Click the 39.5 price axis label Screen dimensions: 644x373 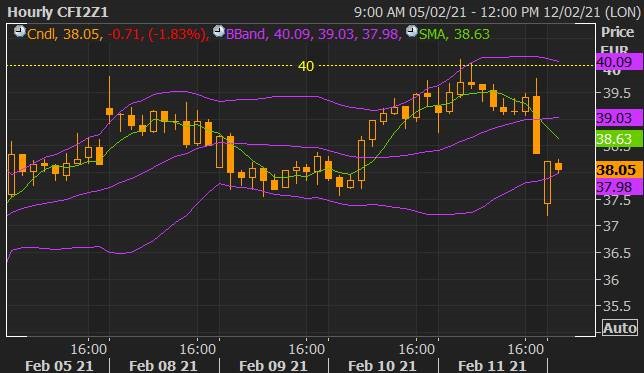(616, 93)
